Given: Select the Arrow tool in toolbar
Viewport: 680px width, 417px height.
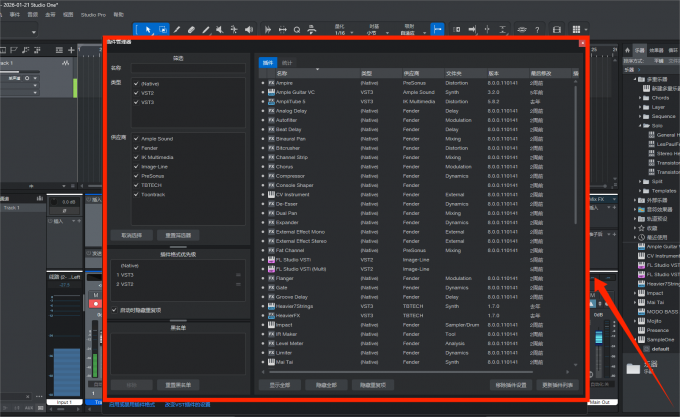Looking at the screenshot, I should [148, 29].
